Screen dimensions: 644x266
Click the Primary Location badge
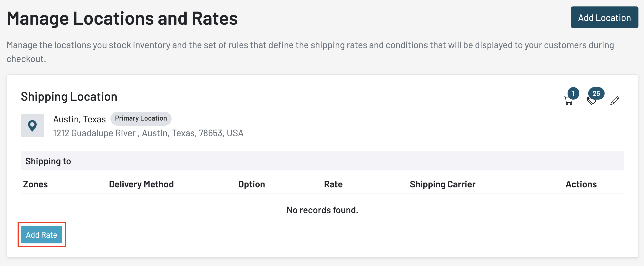(x=141, y=118)
